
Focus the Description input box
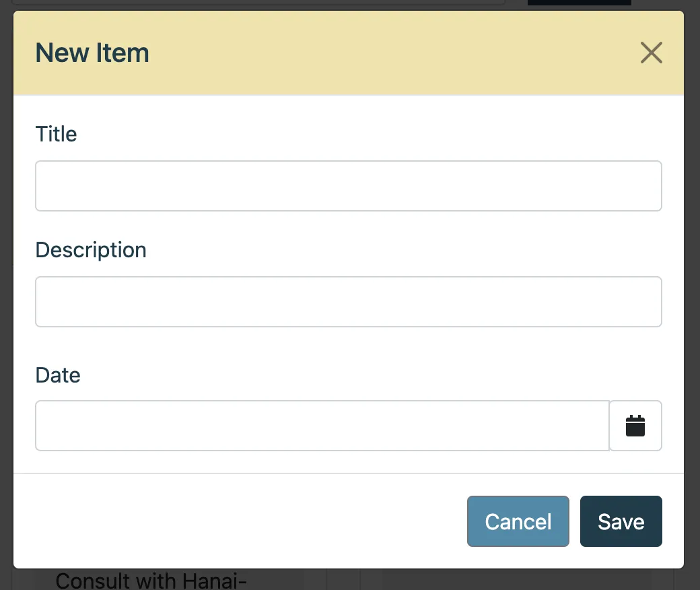[x=348, y=302]
